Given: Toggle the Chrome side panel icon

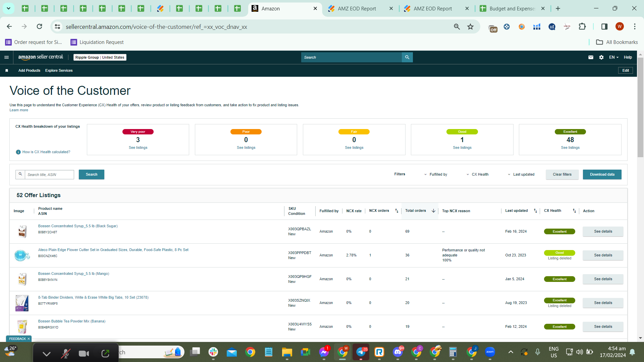Looking at the screenshot, I should click(604, 26).
